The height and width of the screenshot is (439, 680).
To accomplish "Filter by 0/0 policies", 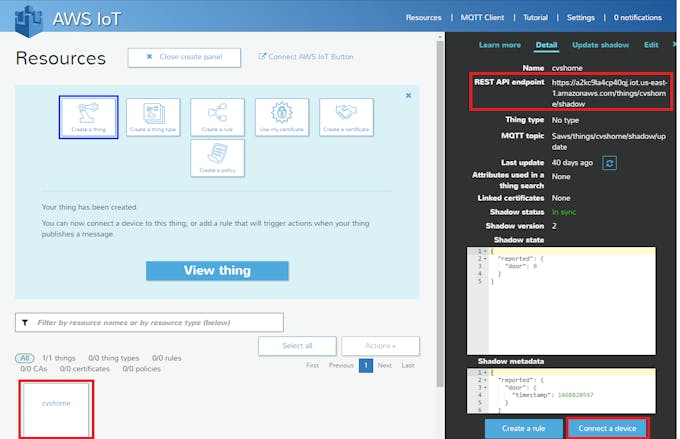I will pos(141,369).
